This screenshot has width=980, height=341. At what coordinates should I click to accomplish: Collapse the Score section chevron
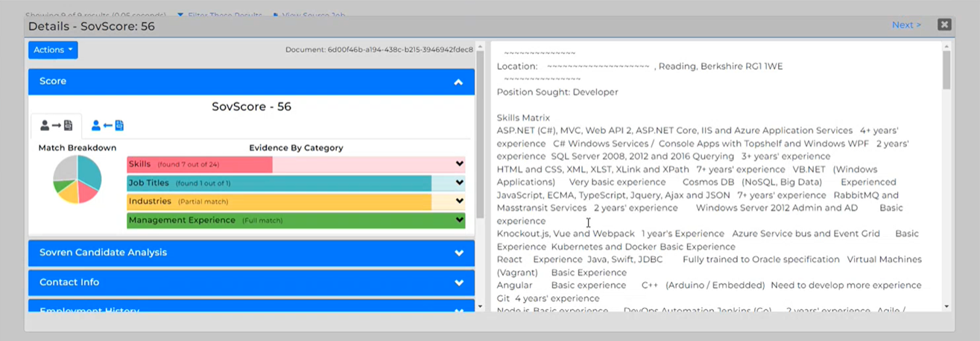[458, 82]
